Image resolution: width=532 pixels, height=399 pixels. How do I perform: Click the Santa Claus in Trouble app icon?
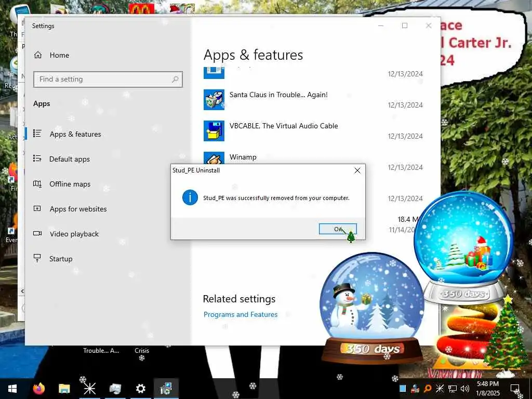pyautogui.click(x=214, y=100)
